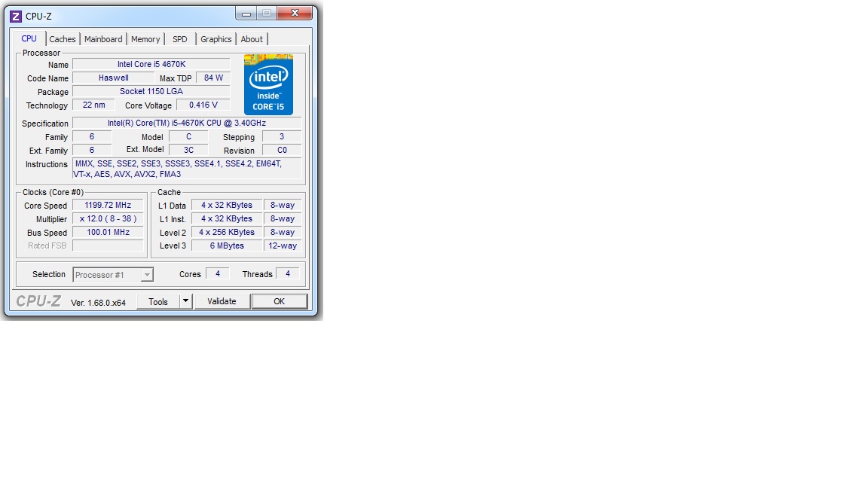
Task: Click the empty Rated FSB field
Action: 108,246
